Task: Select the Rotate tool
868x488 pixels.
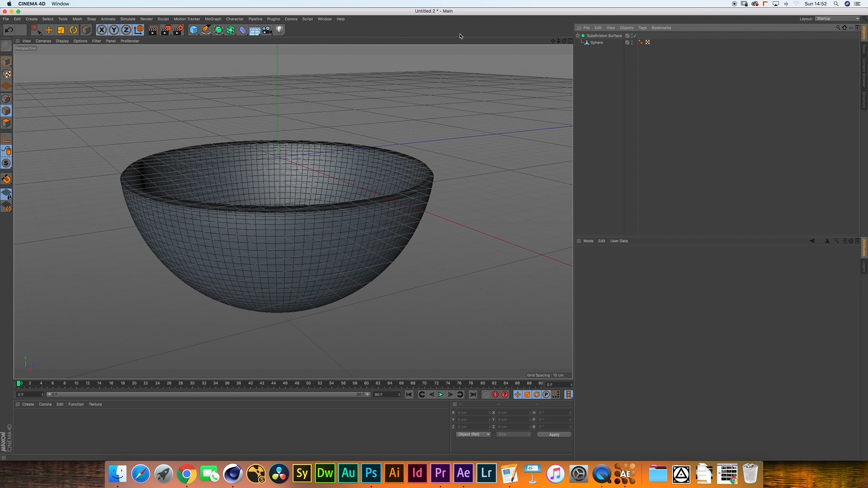Action: click(x=73, y=30)
